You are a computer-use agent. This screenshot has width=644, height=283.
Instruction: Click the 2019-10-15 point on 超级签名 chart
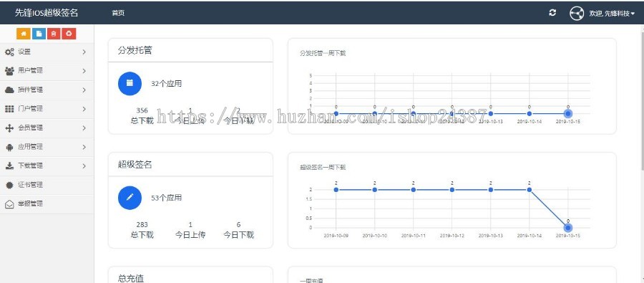point(567,227)
